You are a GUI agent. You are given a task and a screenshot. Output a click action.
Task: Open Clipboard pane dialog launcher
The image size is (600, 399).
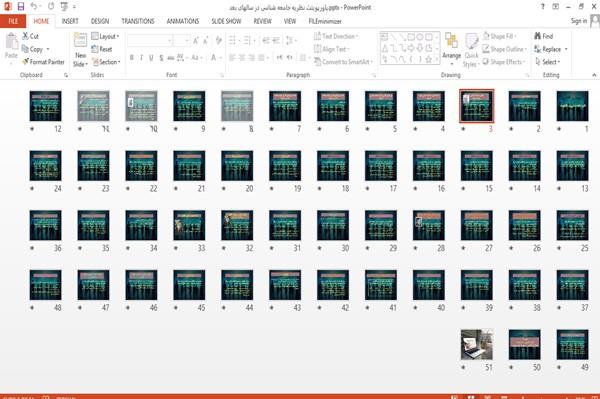click(x=66, y=75)
